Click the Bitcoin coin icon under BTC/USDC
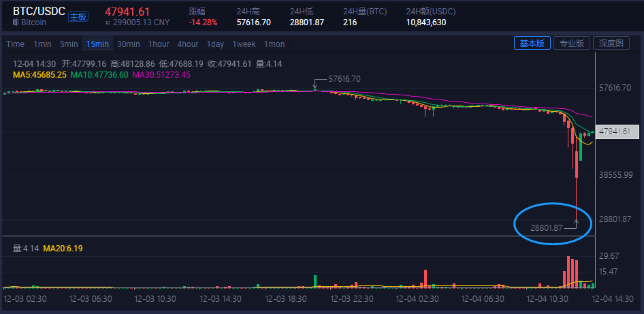This screenshot has width=644, height=314. coord(16,22)
